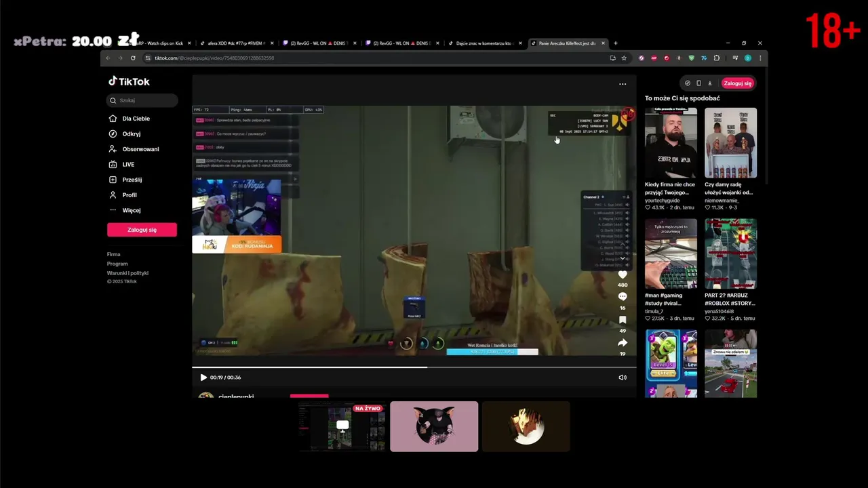Focus the Szukaj search field
This screenshot has width=868, height=488.
coord(142,100)
